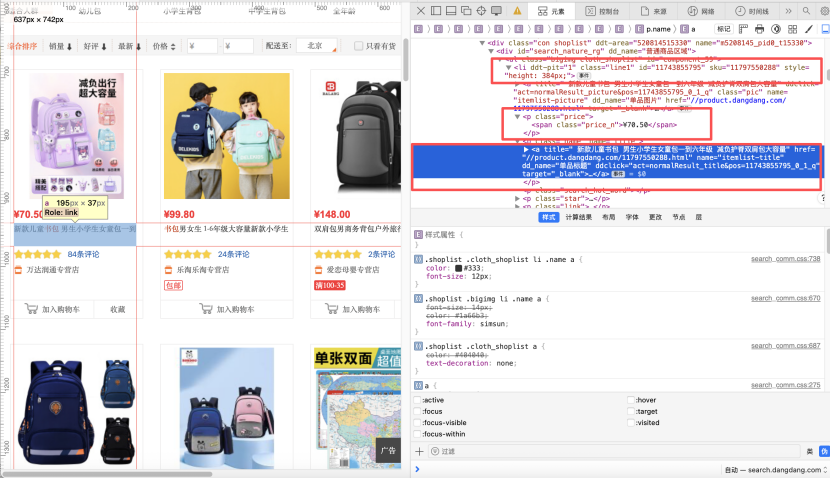Viewport: 830px width, 478px height.
Task: Open the 节点 node sidebar tab
Action: tap(679, 217)
